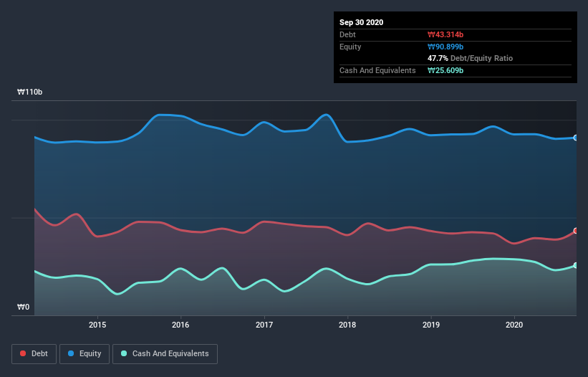Click the 2017 x-axis label
Screen dimensions: 588x377
(264, 325)
